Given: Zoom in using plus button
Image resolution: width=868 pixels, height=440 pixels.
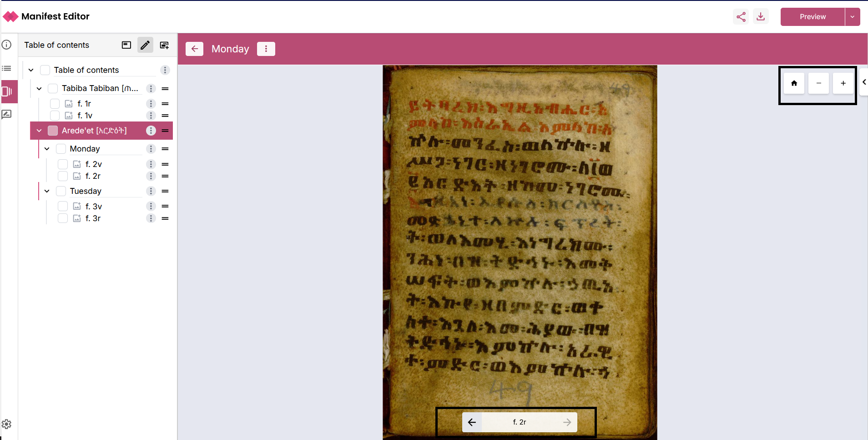Looking at the screenshot, I should (x=843, y=83).
